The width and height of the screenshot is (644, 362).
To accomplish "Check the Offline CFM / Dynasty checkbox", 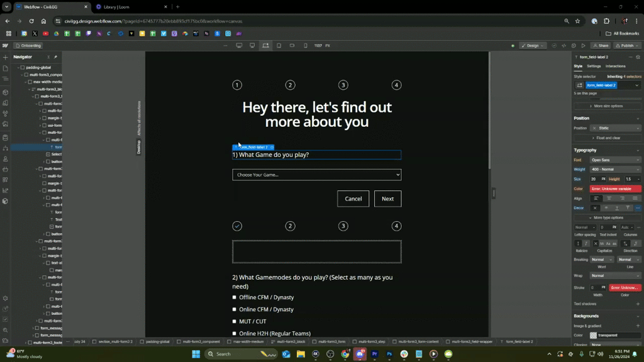I will [x=234, y=297].
